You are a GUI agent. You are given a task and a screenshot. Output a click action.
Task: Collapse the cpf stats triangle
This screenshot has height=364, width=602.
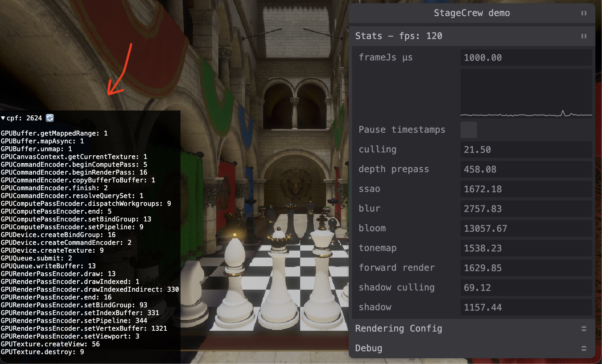pyautogui.click(x=3, y=118)
